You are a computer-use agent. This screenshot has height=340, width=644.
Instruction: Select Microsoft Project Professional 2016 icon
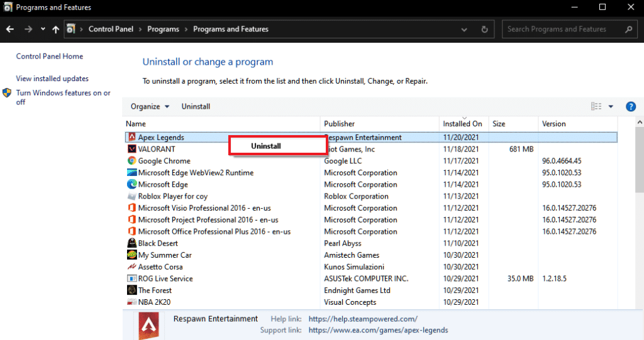131,219
